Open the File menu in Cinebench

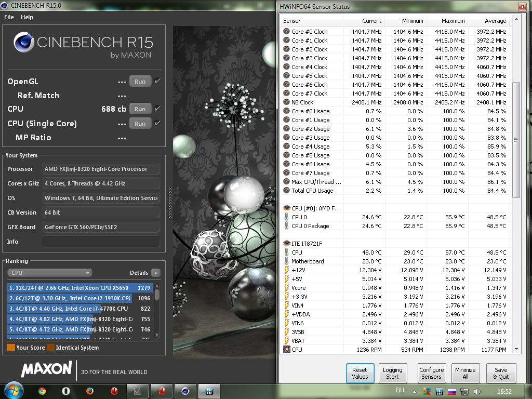coord(9,17)
